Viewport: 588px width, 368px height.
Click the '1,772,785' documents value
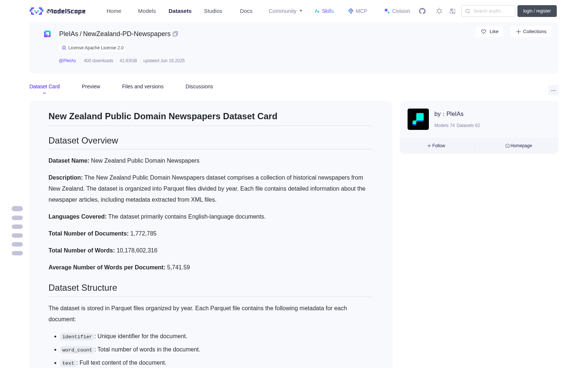[143, 234]
